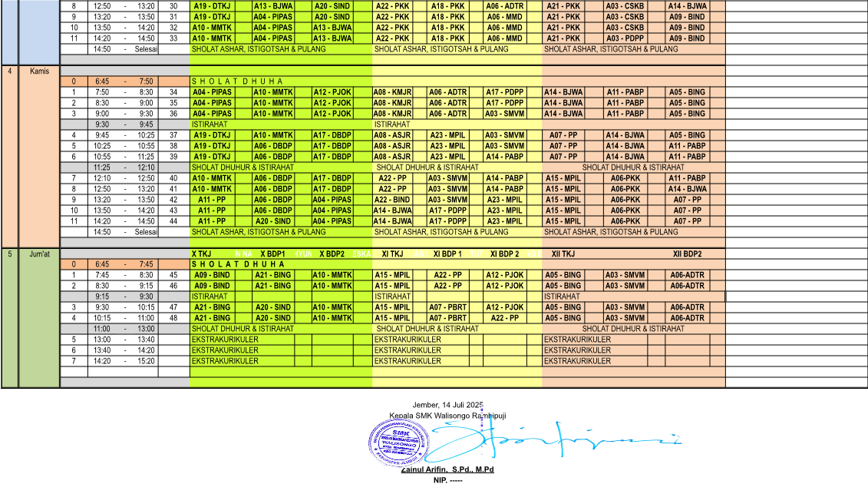The height and width of the screenshot is (484, 868).
Task: Select XI TKJ class header
Action: (392, 254)
